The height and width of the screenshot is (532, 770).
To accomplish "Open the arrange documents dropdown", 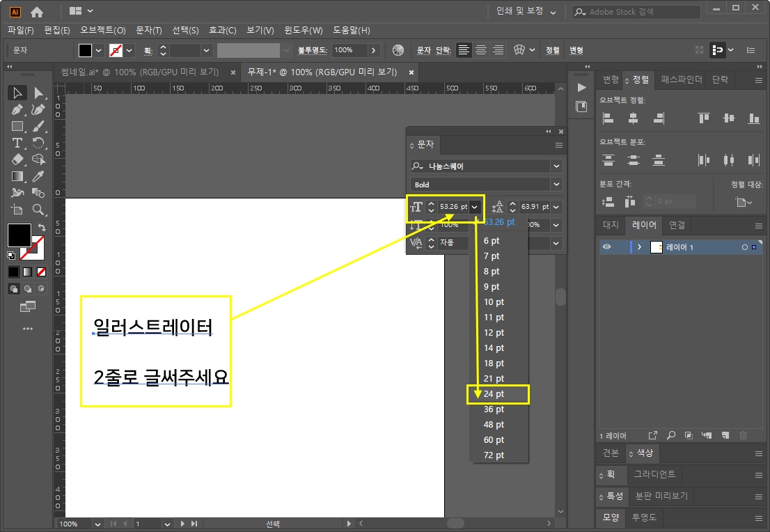I will coord(81,11).
